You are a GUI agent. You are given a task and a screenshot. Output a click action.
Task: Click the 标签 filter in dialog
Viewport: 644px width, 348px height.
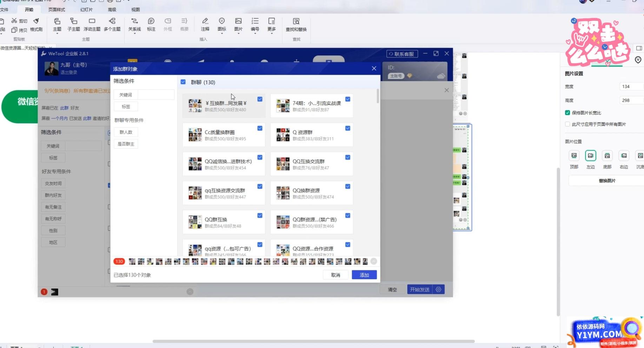(126, 106)
